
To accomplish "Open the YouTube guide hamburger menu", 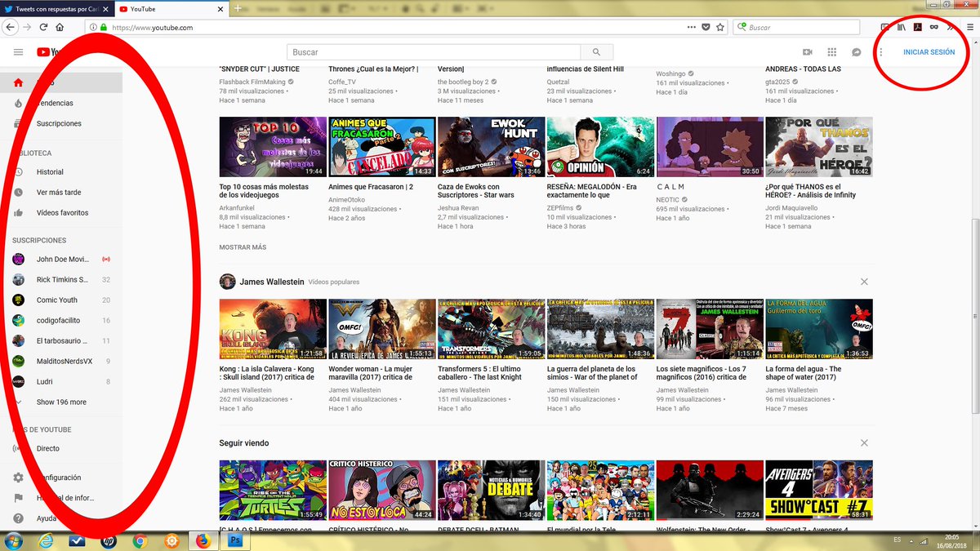I will [18, 52].
